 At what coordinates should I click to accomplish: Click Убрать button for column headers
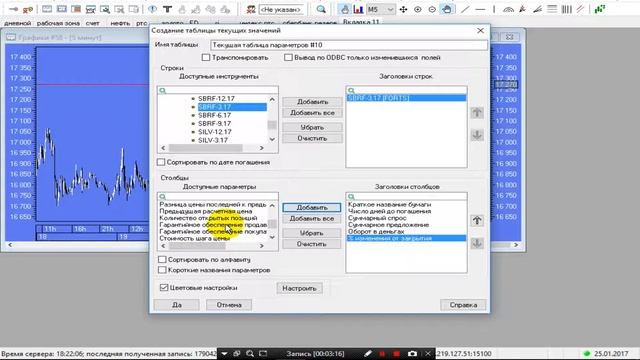click(312, 233)
